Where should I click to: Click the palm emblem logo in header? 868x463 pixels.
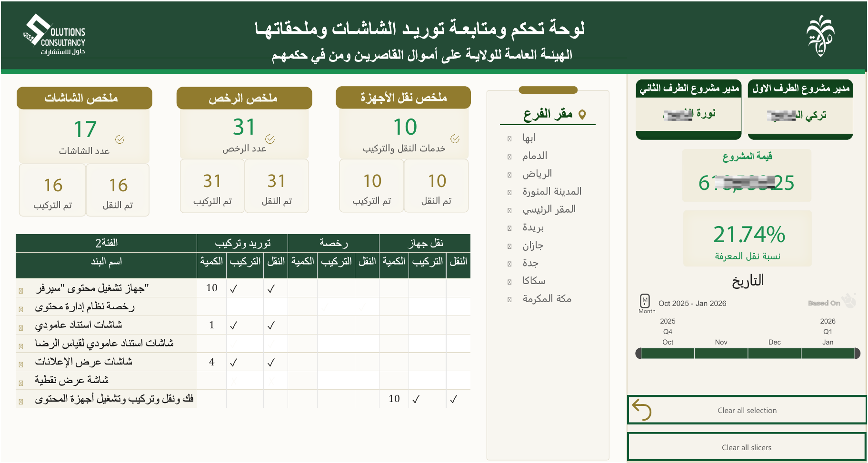point(820,36)
